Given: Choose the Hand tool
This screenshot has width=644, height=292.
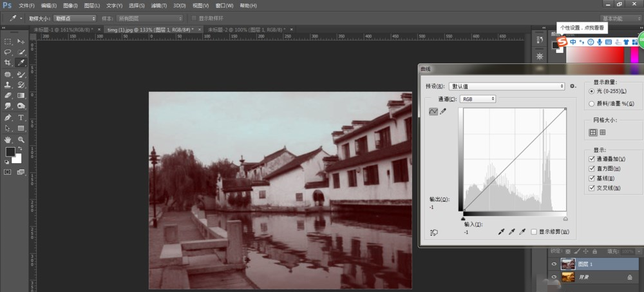Looking at the screenshot, I should click(x=8, y=139).
